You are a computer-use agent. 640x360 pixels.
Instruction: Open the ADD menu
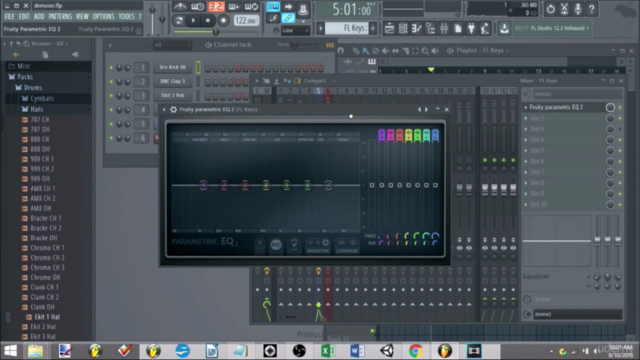(x=39, y=17)
